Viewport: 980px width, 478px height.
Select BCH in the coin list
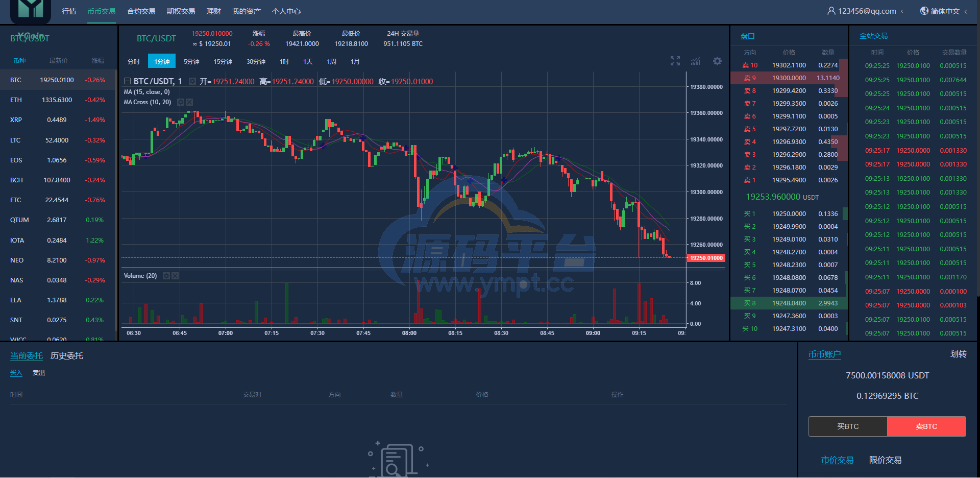pos(58,180)
